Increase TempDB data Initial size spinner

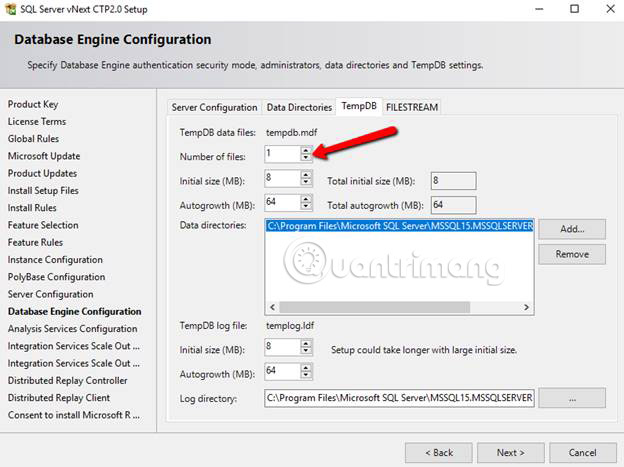[306, 175]
